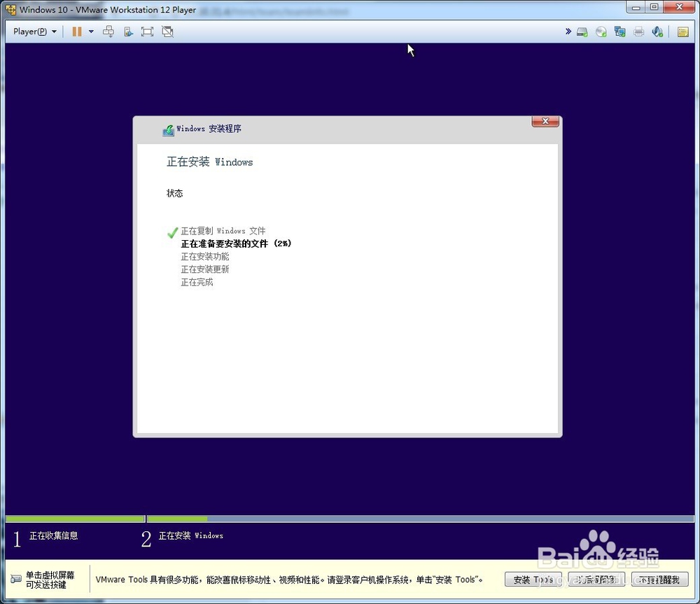Click the VMware Player title bar icon
The image size is (700, 604).
10,9
